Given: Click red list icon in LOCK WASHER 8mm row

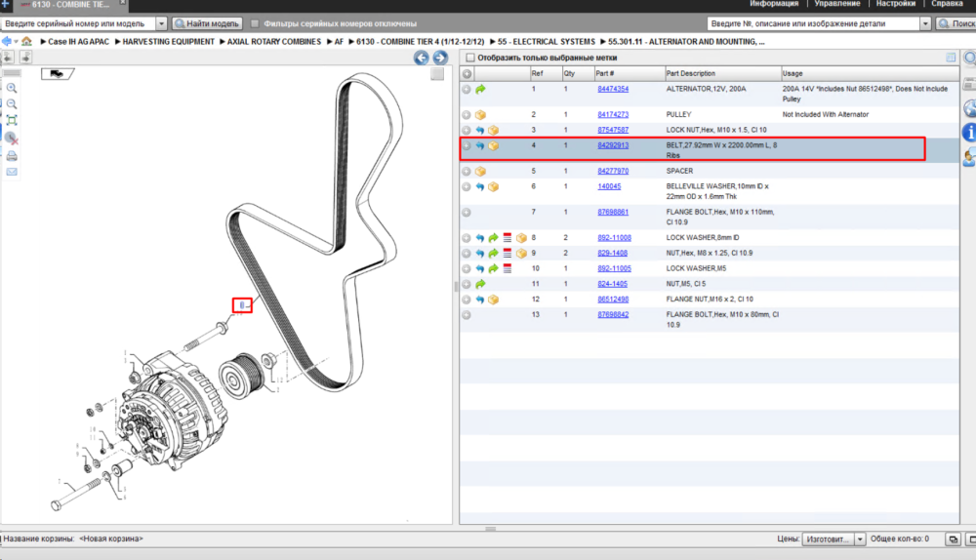Looking at the screenshot, I should [508, 238].
